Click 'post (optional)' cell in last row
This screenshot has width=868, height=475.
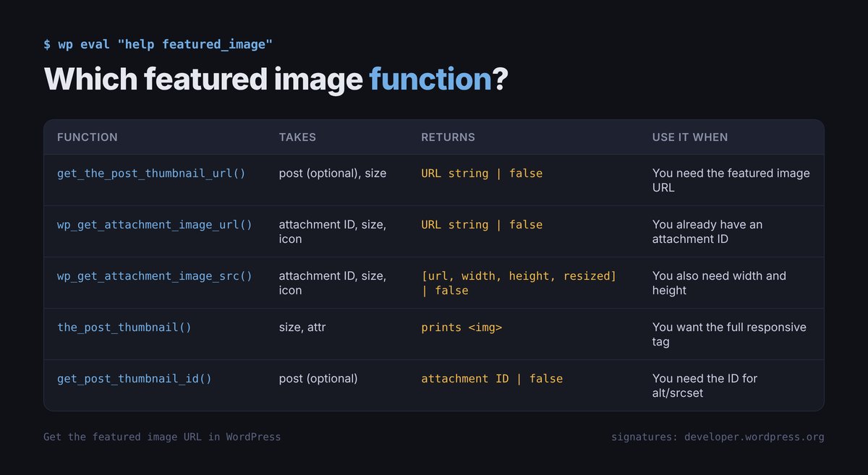coord(318,379)
